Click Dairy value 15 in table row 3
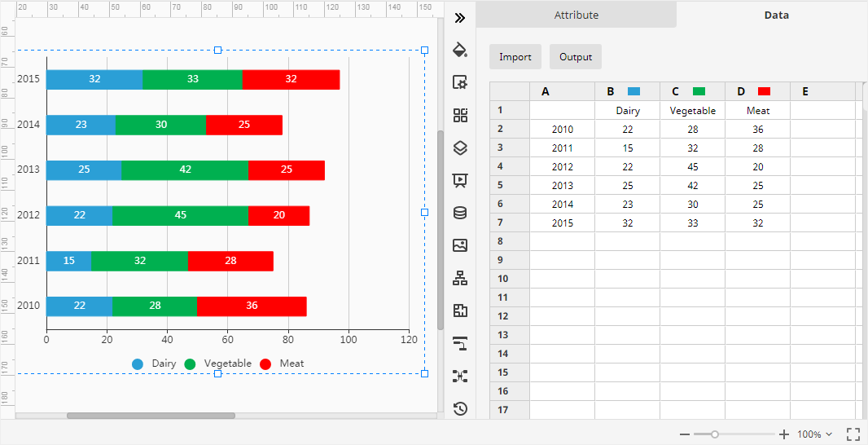This screenshot has height=445, width=868. pyautogui.click(x=627, y=148)
